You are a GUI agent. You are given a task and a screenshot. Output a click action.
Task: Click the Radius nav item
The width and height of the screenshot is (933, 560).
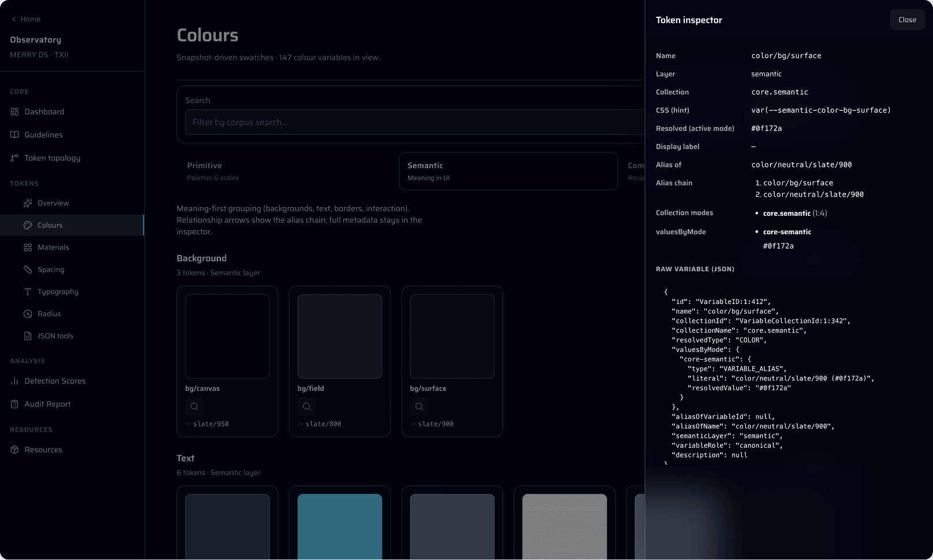[x=72, y=314]
